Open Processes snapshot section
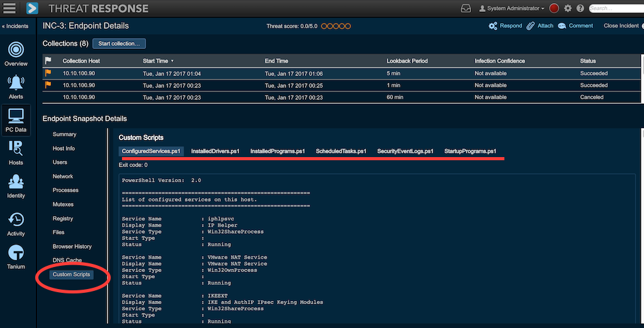The width and height of the screenshot is (644, 328). 65,190
